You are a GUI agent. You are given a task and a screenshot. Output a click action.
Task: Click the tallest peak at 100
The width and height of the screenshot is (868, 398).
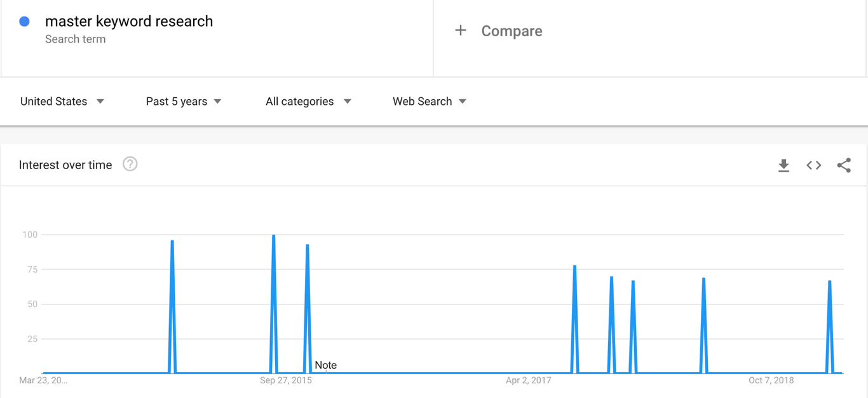tap(274, 237)
